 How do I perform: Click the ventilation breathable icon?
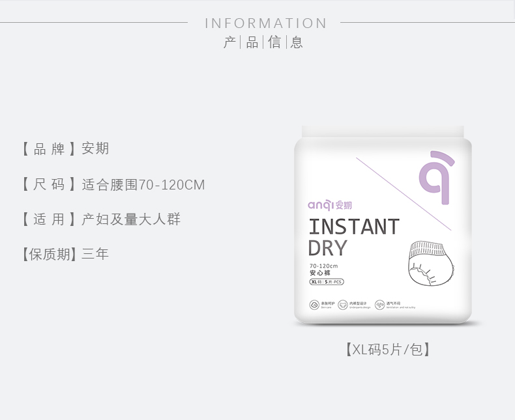[x=379, y=305]
